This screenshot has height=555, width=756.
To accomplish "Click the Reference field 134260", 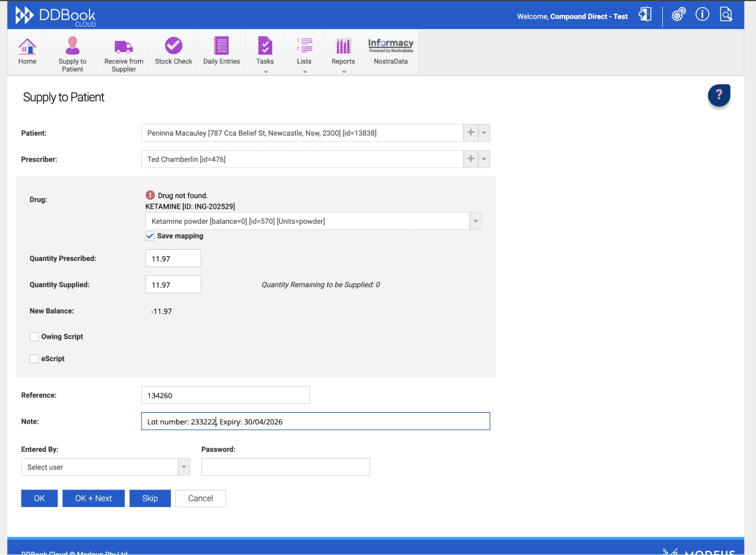I will [x=225, y=395].
